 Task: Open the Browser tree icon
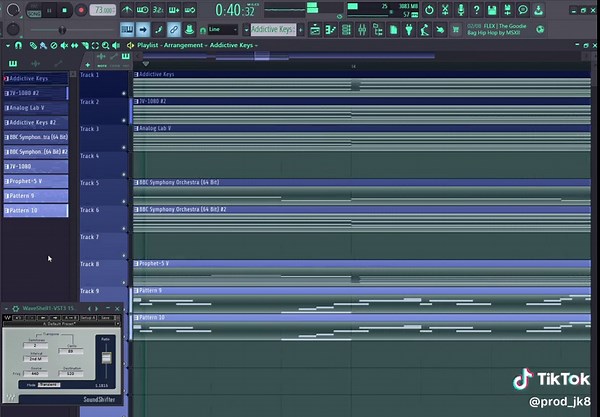(x=378, y=29)
